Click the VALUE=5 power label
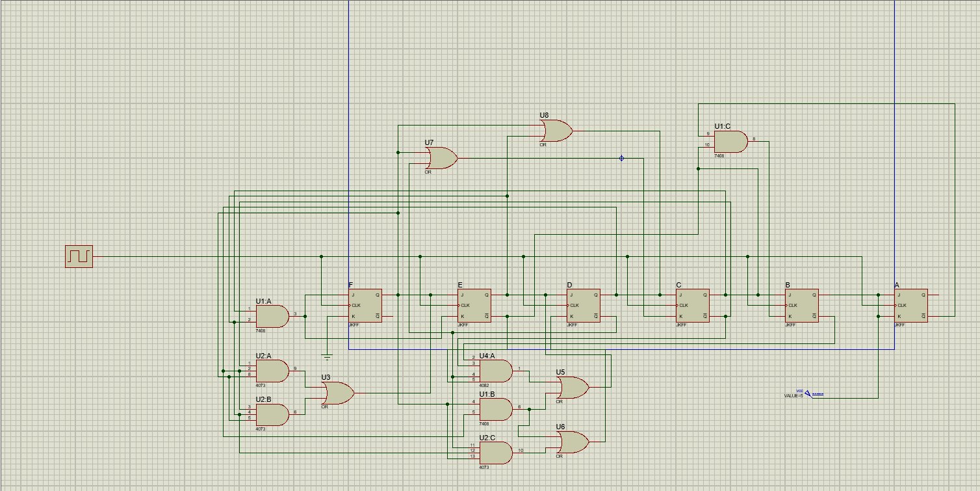980x491 pixels. [x=794, y=395]
